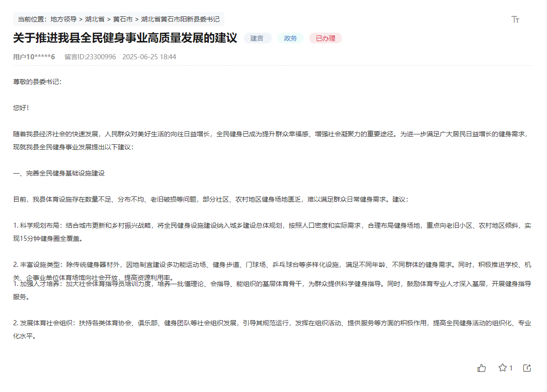Click the favorite count number 1
The image size is (547, 392).
pyautogui.click(x=510, y=368)
